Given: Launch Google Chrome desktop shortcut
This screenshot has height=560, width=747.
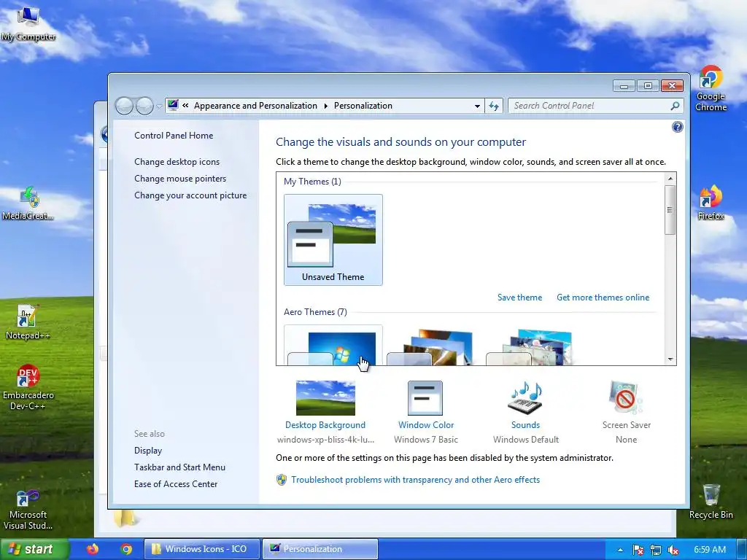Looking at the screenshot, I should click(x=711, y=89).
